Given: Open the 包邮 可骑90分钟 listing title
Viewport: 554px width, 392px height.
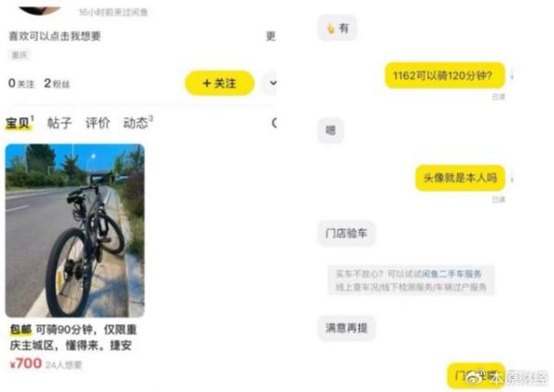Looking at the screenshot, I should coord(73,338).
